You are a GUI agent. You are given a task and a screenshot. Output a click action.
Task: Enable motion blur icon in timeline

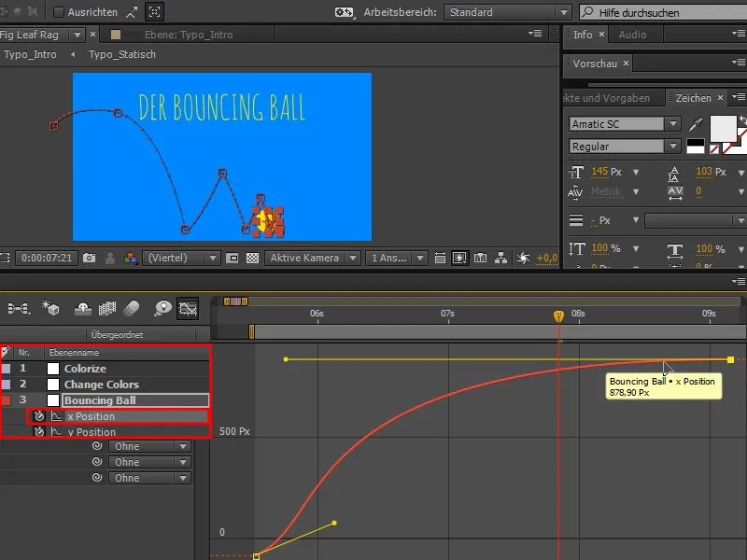point(132,309)
